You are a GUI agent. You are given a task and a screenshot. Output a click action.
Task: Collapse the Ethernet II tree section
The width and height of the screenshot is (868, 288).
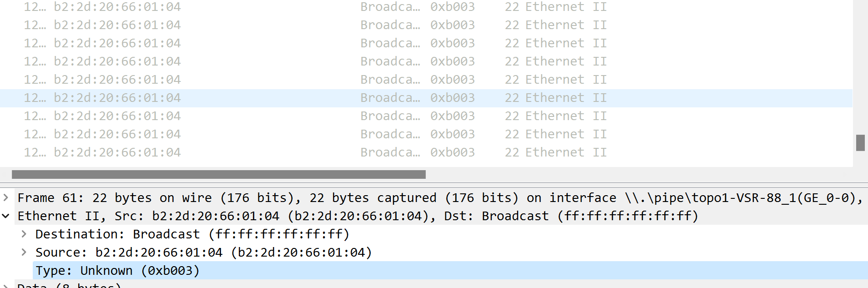pos(6,216)
